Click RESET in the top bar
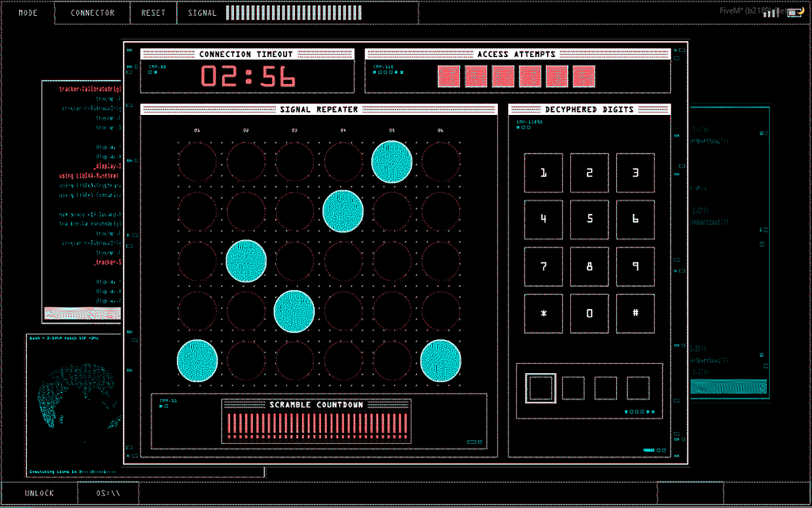Screen dimensions: 812x508 point(154,13)
